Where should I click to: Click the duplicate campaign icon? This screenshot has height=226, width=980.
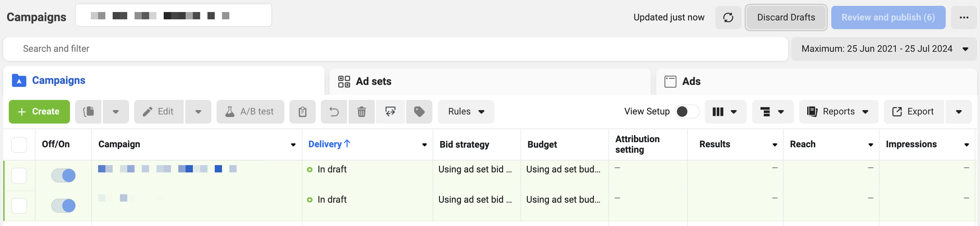pos(88,112)
